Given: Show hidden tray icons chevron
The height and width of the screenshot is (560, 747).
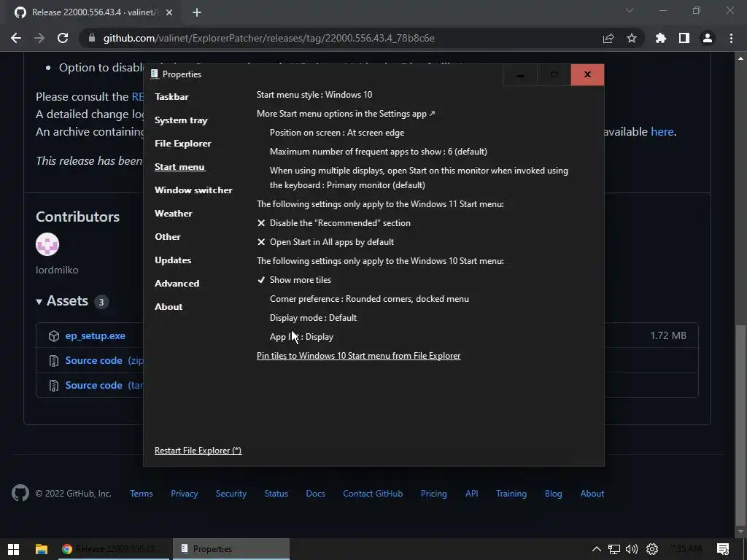Looking at the screenshot, I should 597,549.
